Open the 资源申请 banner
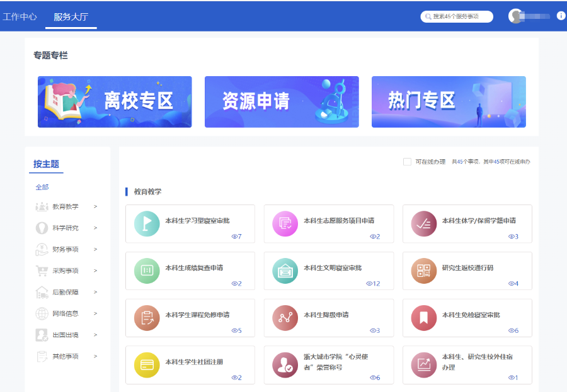 282,102
